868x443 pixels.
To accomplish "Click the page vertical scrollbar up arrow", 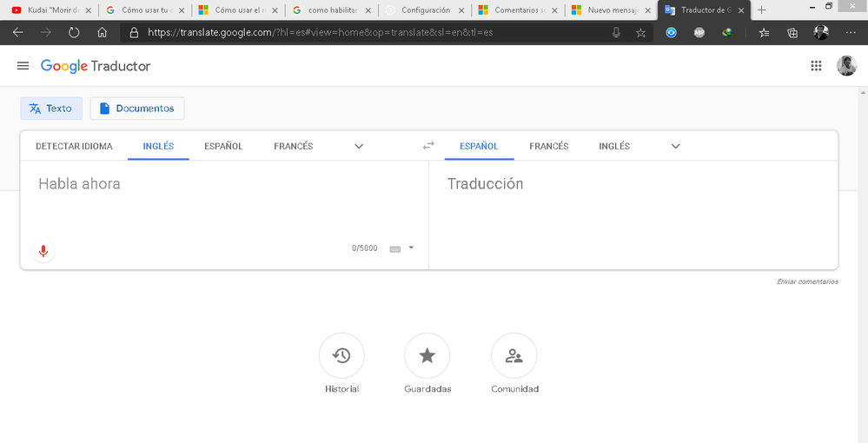I will click(864, 91).
